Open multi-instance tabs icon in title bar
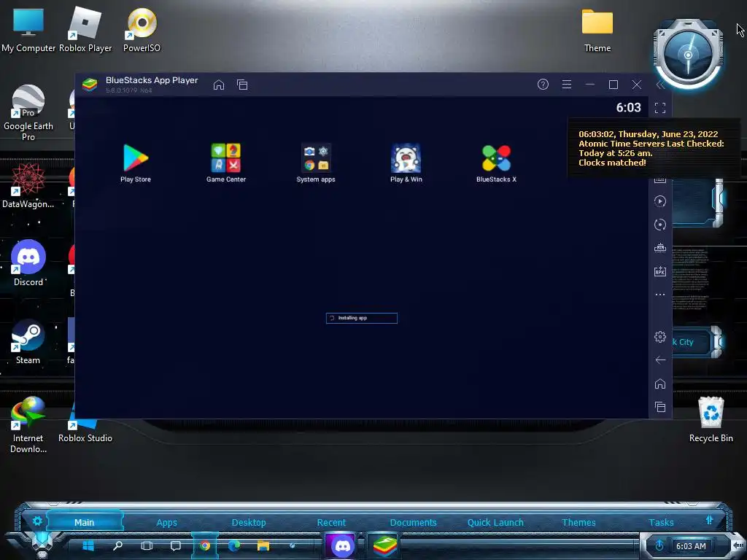Screen dimensions: 747x560 pos(242,85)
